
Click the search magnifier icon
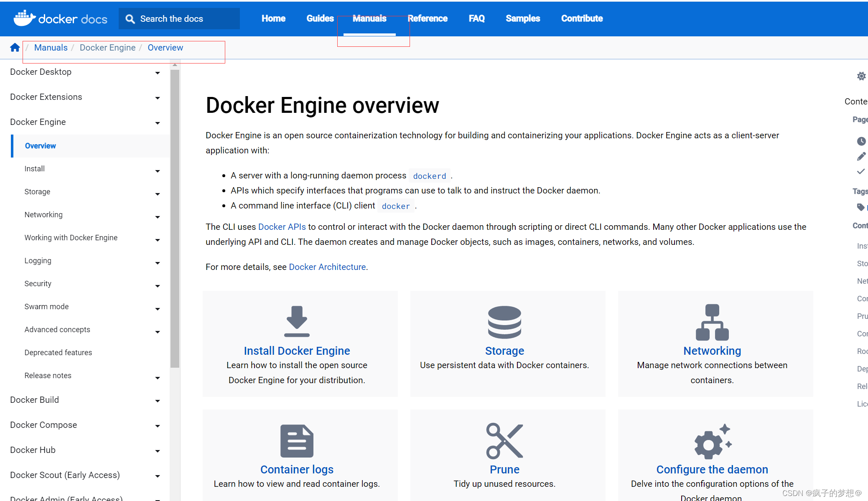[130, 19]
